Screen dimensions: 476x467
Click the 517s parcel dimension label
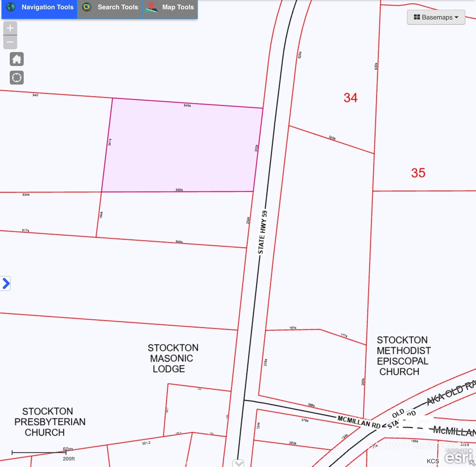[26, 230]
